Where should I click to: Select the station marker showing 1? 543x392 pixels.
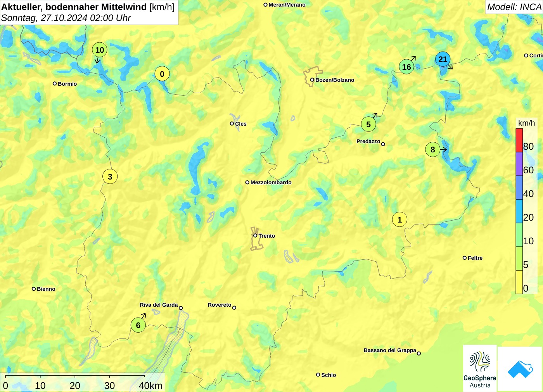(x=400, y=219)
